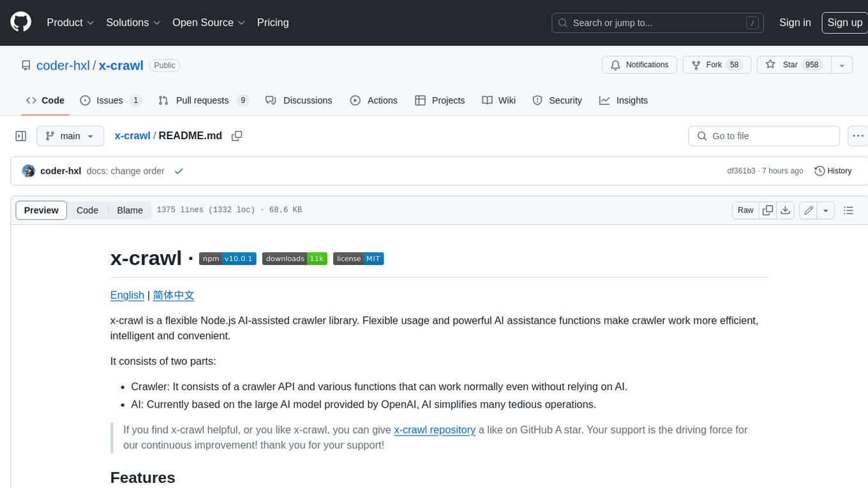
Task: Open the x-crawl repository inline link
Action: click(435, 430)
